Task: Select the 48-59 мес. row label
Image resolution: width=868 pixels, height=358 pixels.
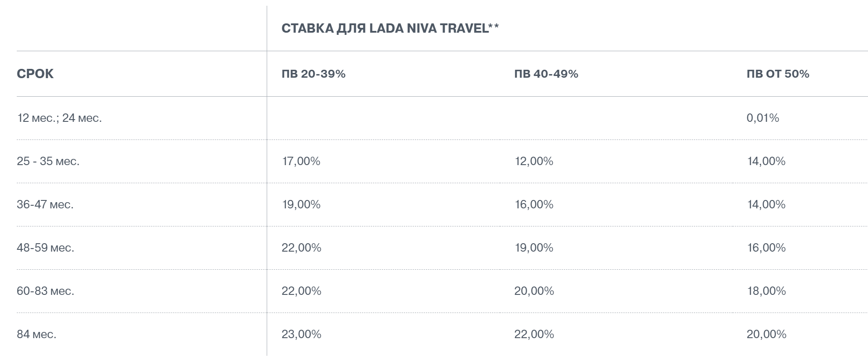Action: (x=45, y=248)
